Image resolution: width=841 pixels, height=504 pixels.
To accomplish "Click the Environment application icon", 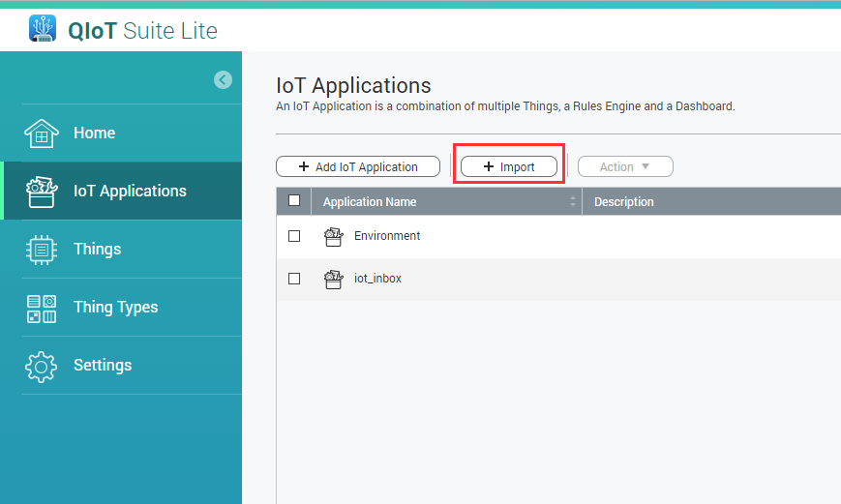I will (333, 236).
